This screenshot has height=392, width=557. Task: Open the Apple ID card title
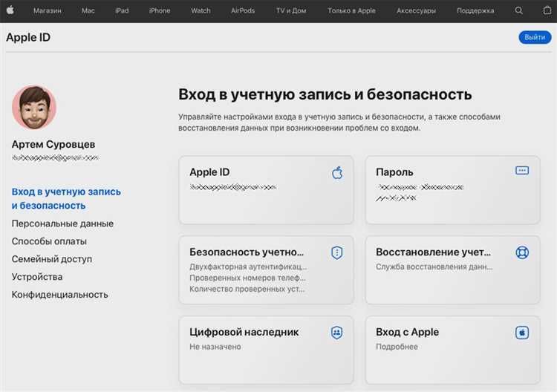click(209, 172)
